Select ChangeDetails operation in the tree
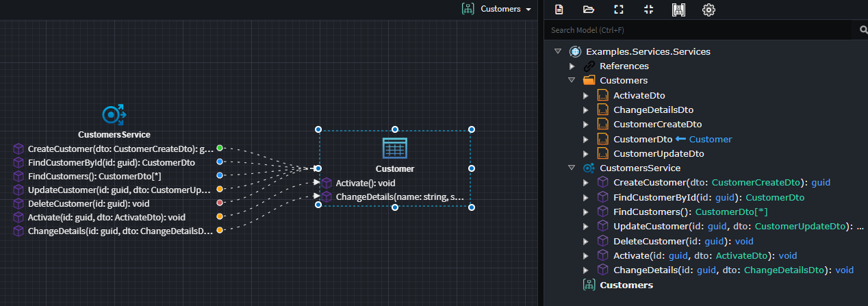Screen dimensions: 868x306 [x=733, y=270]
